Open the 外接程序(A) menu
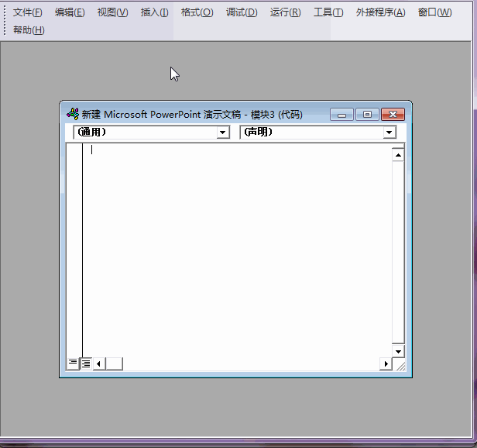Screen dimensions: 477x448 pyautogui.click(x=380, y=12)
